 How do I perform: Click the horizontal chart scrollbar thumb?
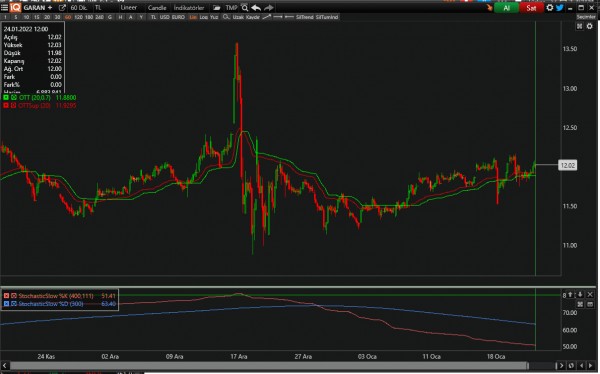coord(269,366)
